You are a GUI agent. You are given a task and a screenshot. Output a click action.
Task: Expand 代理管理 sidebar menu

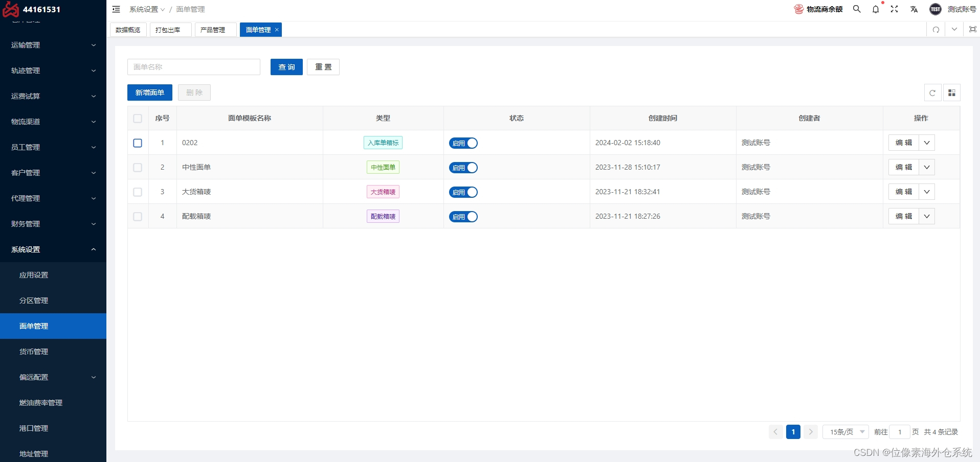coord(53,198)
